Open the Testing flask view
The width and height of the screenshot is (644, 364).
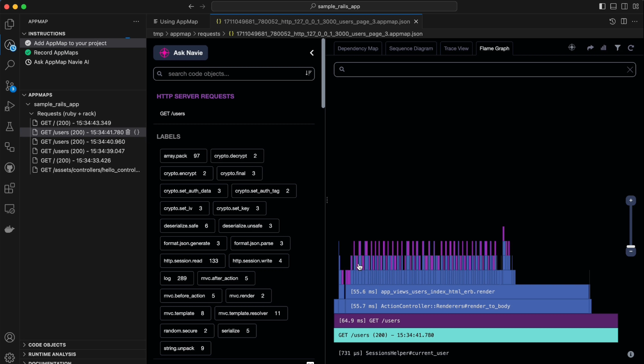(9, 127)
